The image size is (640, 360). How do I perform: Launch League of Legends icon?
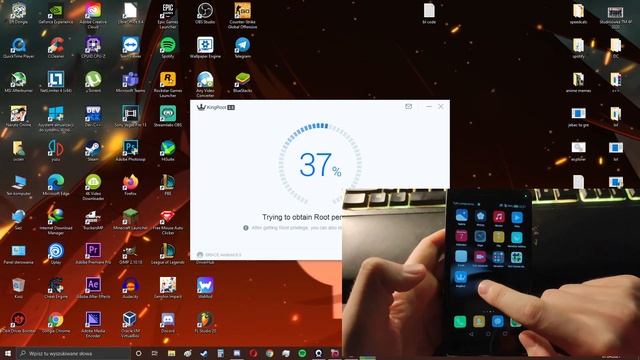point(168,254)
